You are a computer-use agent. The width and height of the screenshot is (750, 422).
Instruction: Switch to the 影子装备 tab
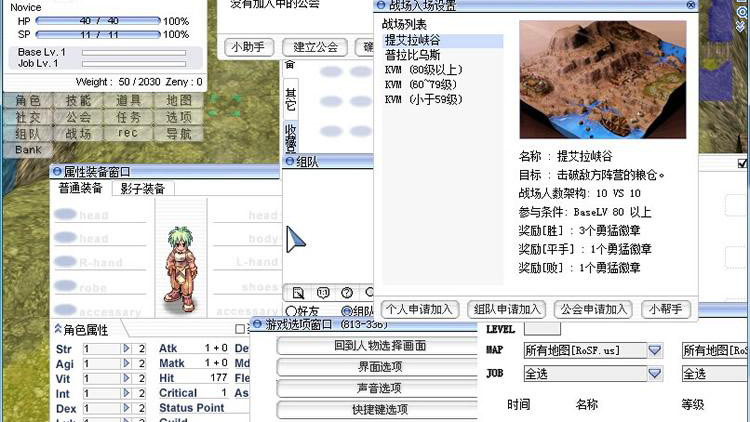(142, 188)
